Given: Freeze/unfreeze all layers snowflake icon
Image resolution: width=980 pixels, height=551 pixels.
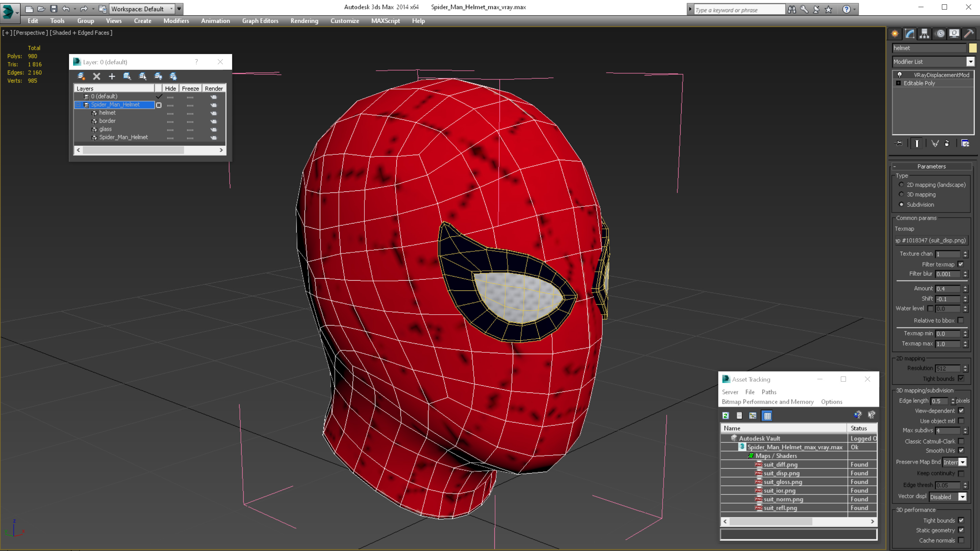Looking at the screenshot, I should [x=173, y=77].
